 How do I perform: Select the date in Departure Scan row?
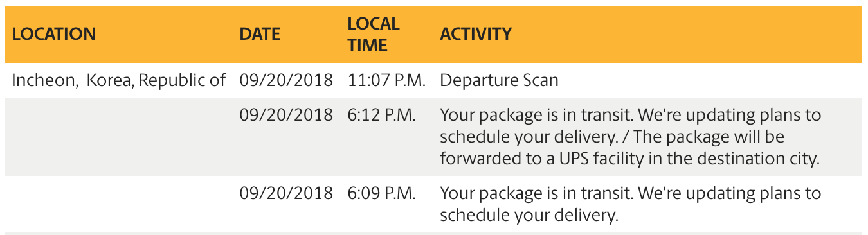click(x=287, y=80)
